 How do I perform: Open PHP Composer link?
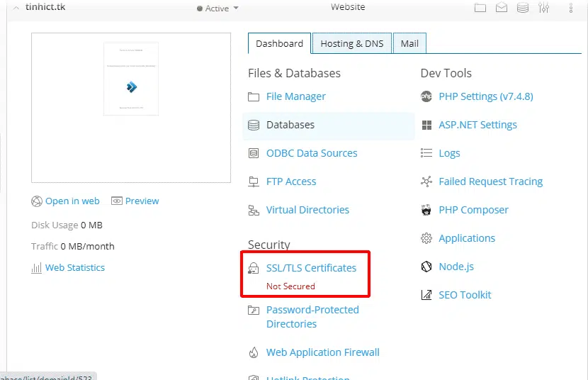(x=474, y=210)
